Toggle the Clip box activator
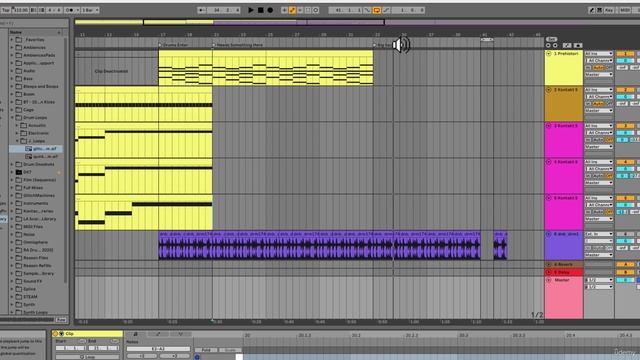The height and width of the screenshot is (360, 640). tap(56, 333)
